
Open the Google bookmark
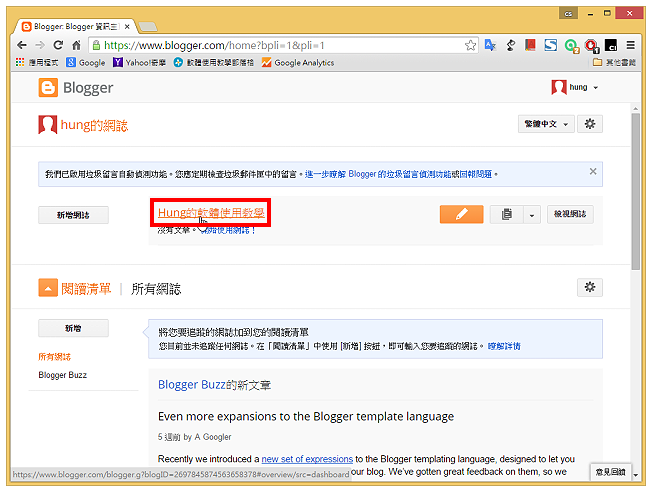(x=86, y=62)
